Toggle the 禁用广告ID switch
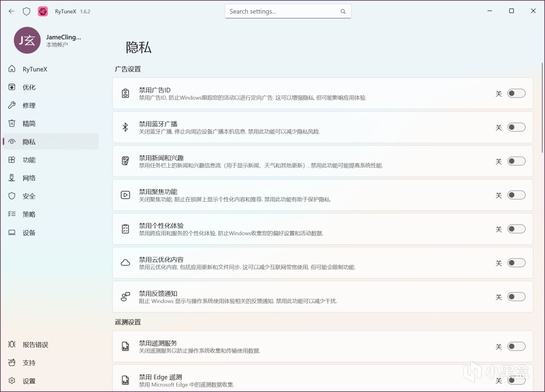Screen dimensions: 545x392 [516, 93]
